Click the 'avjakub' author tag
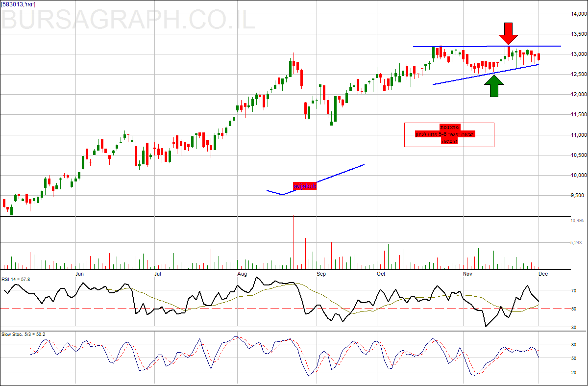This screenshot has width=588, height=386. pos(305,186)
